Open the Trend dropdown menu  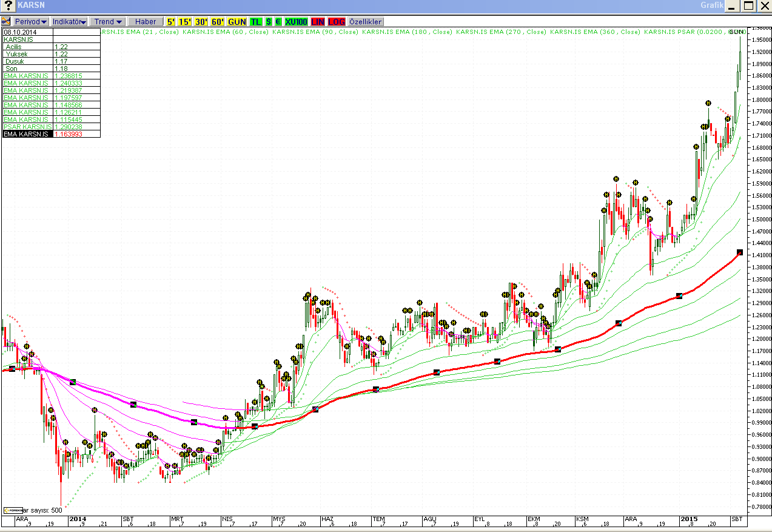(x=108, y=21)
